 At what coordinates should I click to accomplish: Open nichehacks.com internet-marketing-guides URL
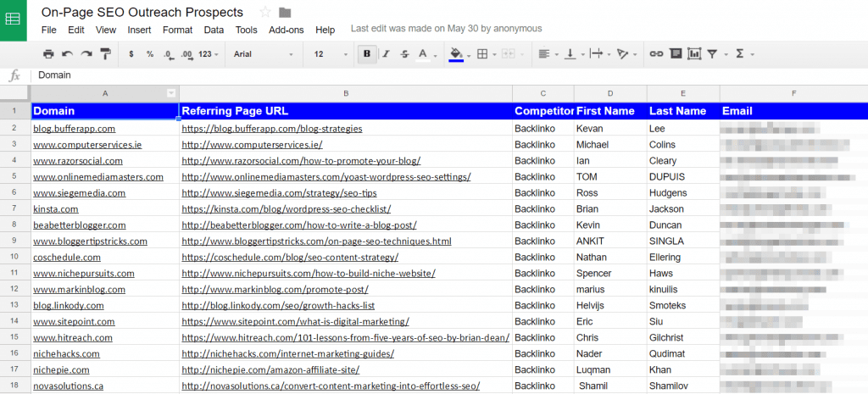288,353
